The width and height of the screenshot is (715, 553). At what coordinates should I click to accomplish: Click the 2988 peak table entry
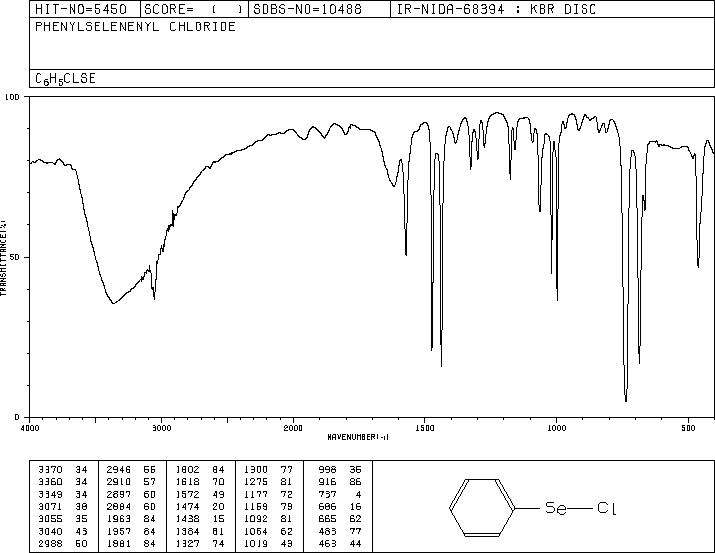50,544
